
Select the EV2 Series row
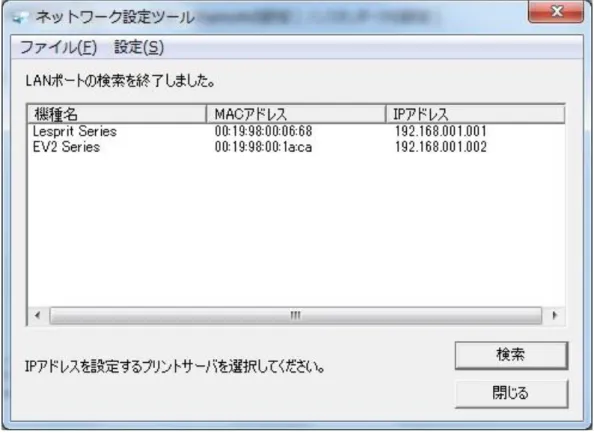tap(296, 147)
